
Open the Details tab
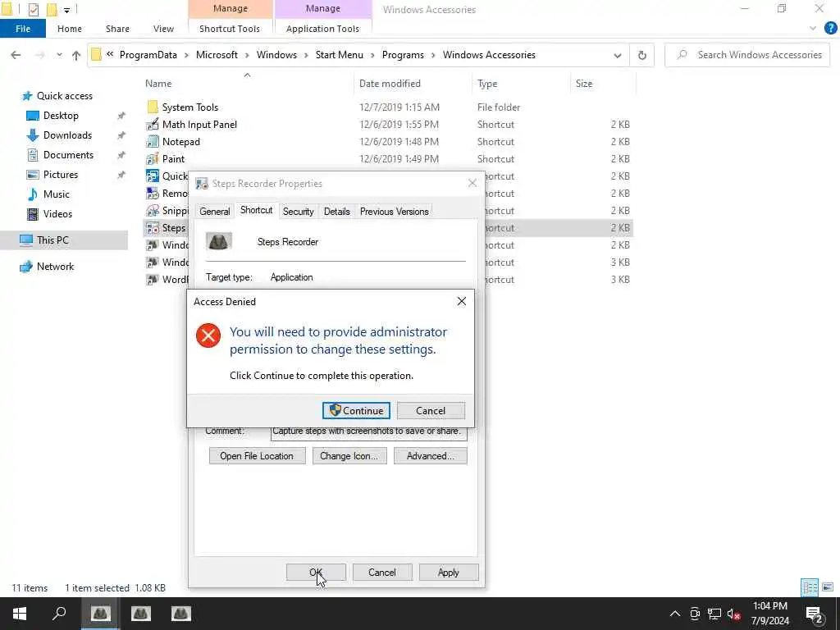click(x=337, y=212)
